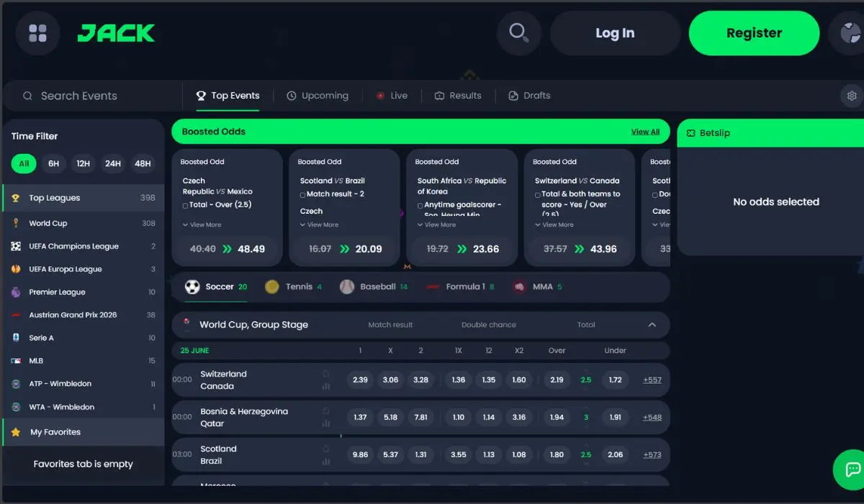This screenshot has width=864, height=504.
Task: Click the UEFA Europa League icon
Action: (x=16, y=269)
